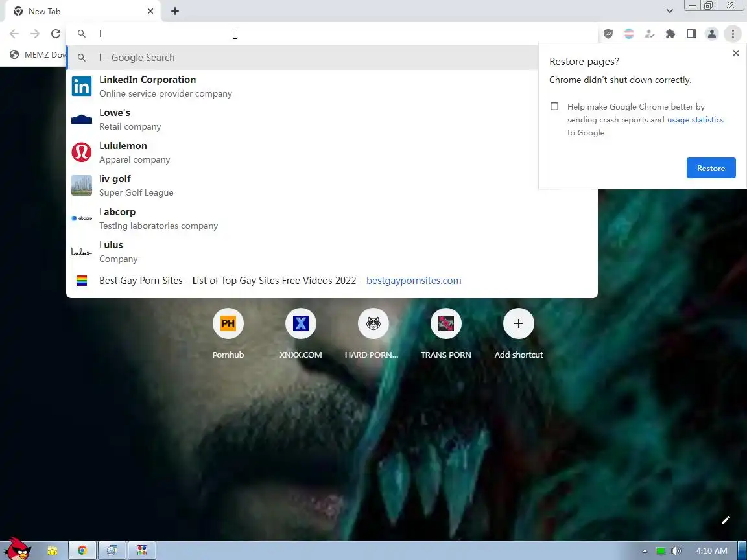
Task: Click the green network tray icon
Action: pos(660,551)
